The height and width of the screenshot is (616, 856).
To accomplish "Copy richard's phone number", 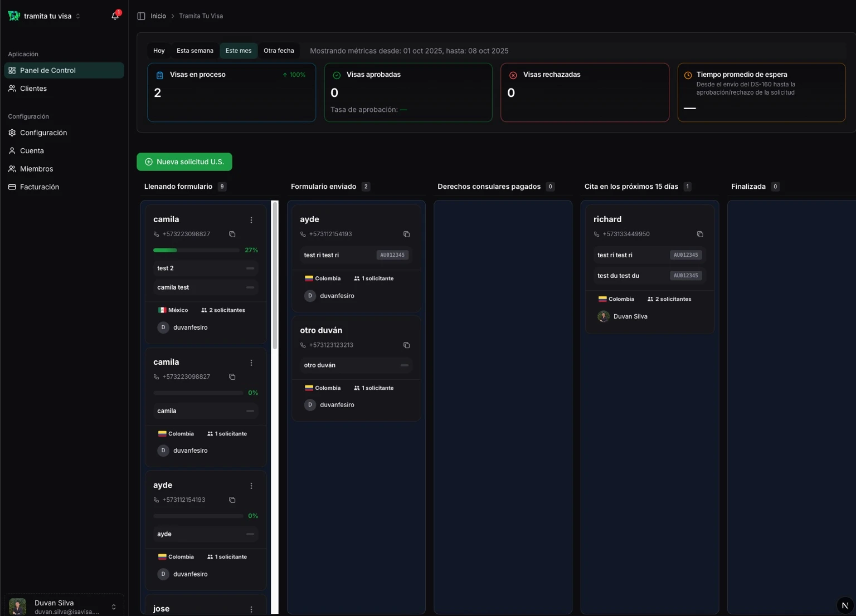I will pyautogui.click(x=700, y=234).
